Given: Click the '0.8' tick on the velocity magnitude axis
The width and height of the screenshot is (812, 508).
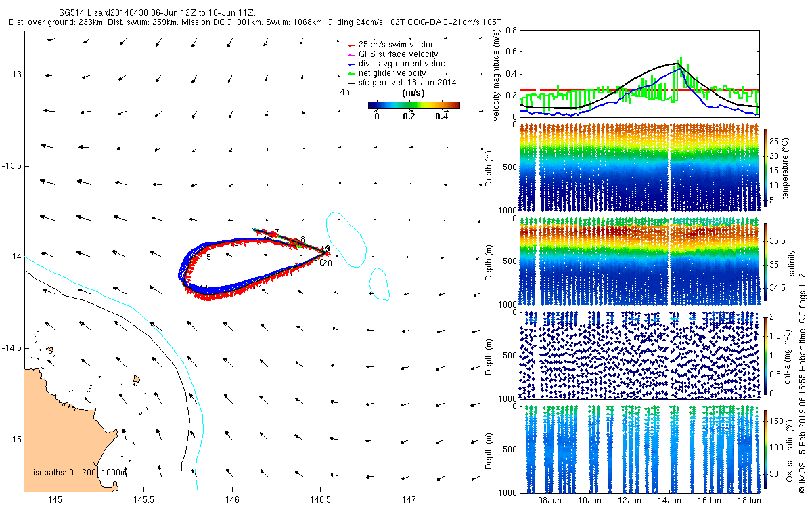Looking at the screenshot, I should click(x=510, y=31).
